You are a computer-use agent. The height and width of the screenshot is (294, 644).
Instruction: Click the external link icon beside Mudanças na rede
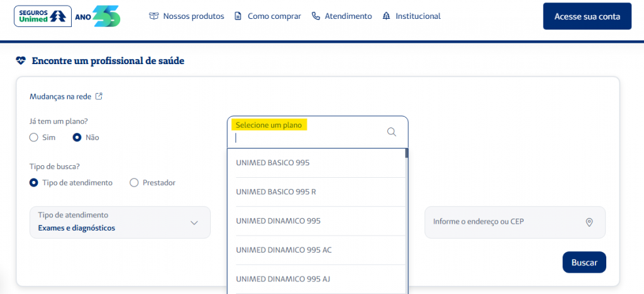coord(99,97)
